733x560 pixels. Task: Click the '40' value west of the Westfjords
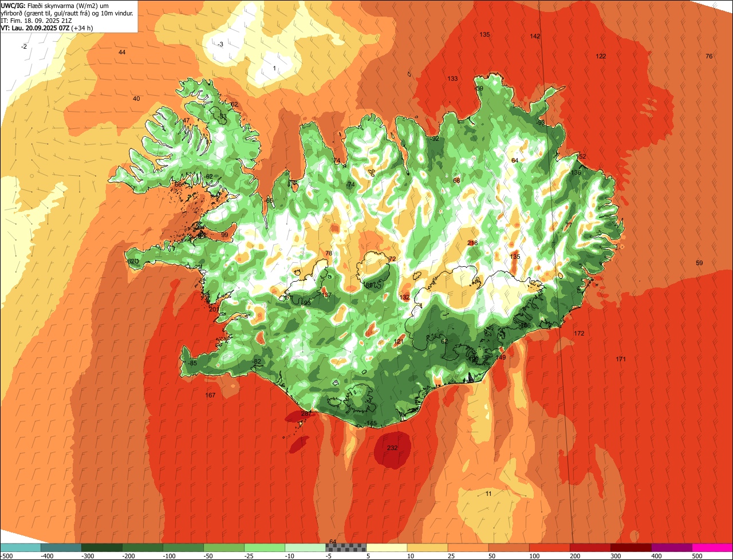136,98
